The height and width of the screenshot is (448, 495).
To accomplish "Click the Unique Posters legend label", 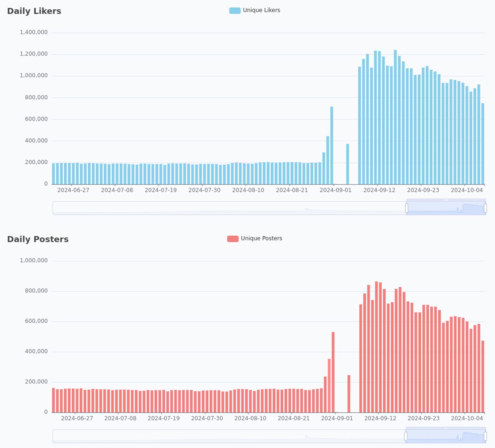I will point(261,238).
